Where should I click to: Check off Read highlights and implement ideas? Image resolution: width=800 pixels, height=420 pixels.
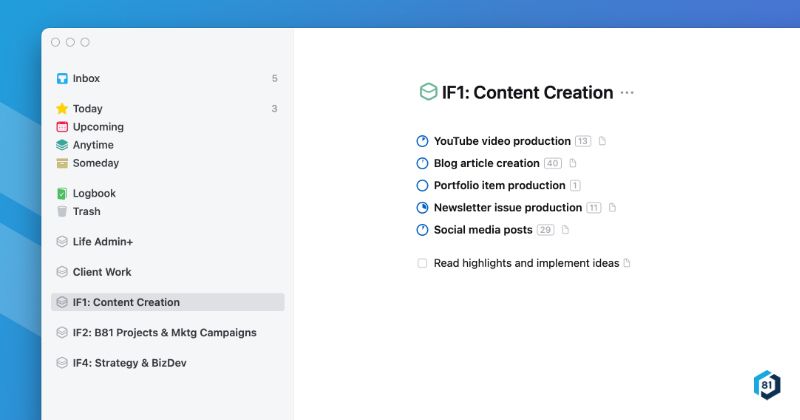point(422,264)
